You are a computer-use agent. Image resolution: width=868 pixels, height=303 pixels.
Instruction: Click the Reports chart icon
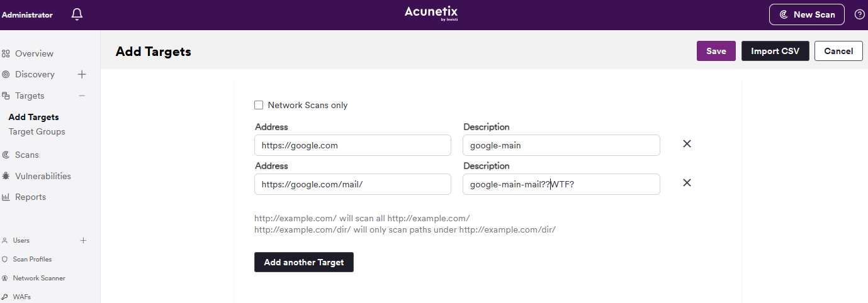[x=6, y=197]
